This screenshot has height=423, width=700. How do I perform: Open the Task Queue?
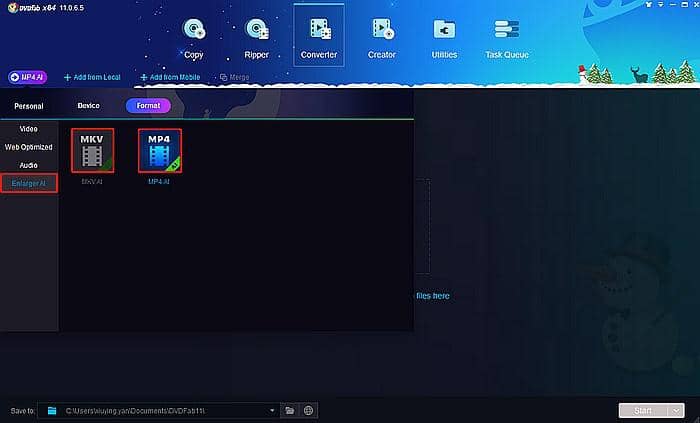coord(507,38)
